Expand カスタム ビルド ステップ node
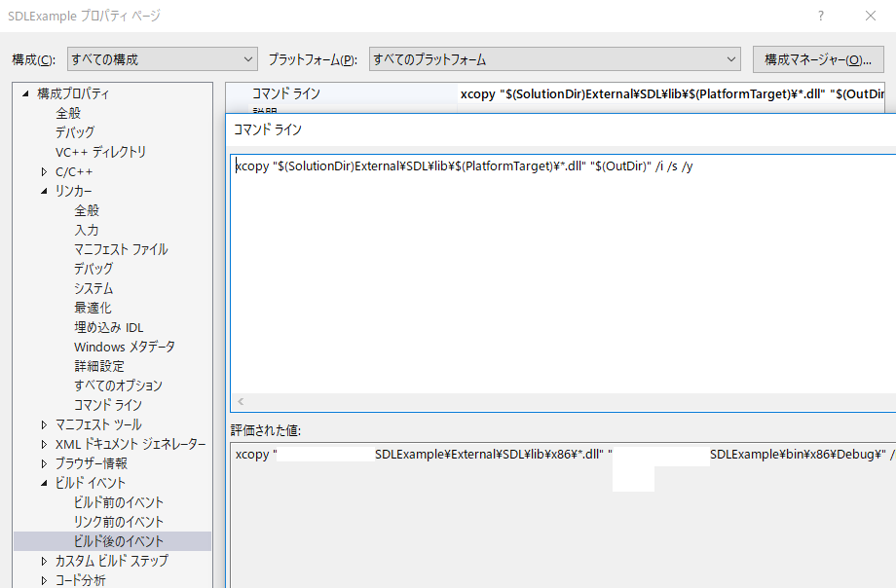The height and width of the screenshot is (588, 896). [44, 561]
